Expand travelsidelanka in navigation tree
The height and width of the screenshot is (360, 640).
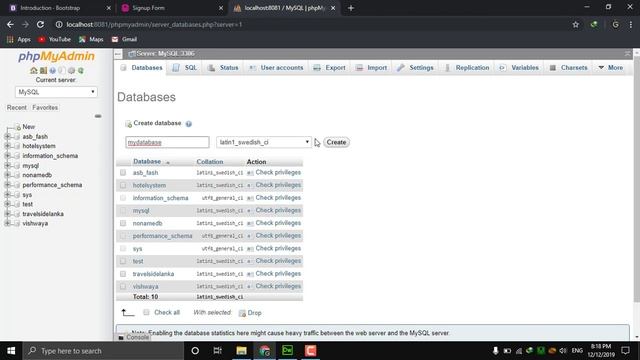click(x=7, y=214)
